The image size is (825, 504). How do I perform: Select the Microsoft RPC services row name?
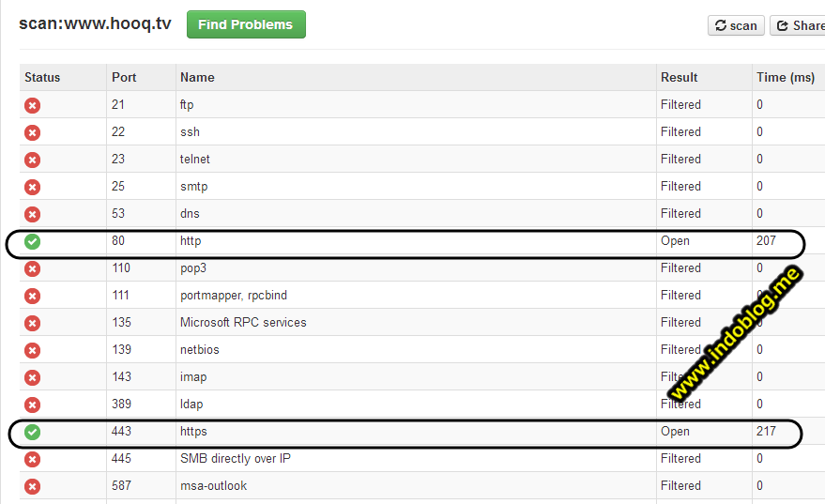[x=243, y=323]
